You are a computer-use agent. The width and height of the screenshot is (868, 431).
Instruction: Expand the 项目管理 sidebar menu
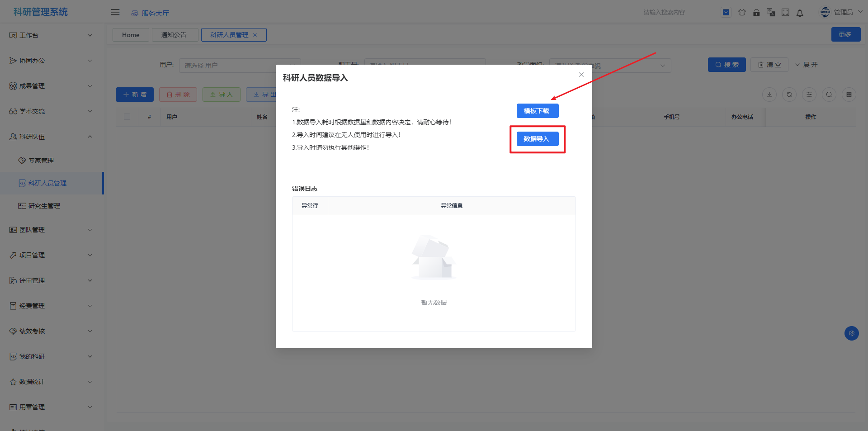point(51,255)
